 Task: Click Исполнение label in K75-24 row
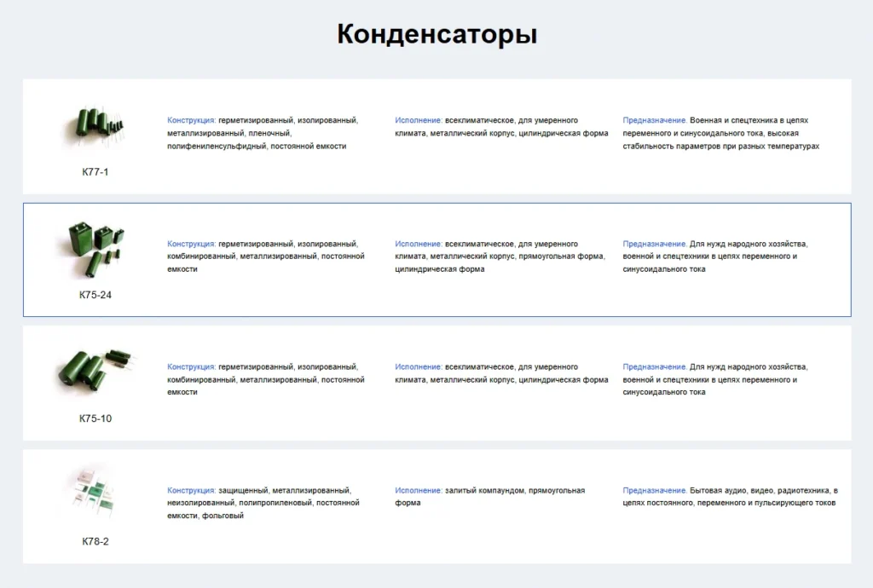click(x=419, y=244)
